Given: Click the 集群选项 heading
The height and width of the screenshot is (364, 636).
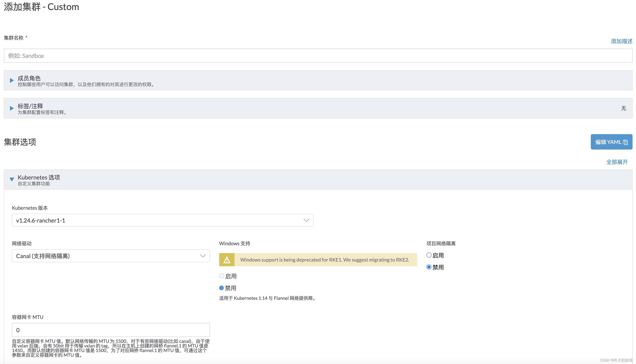Looking at the screenshot, I should [20, 142].
